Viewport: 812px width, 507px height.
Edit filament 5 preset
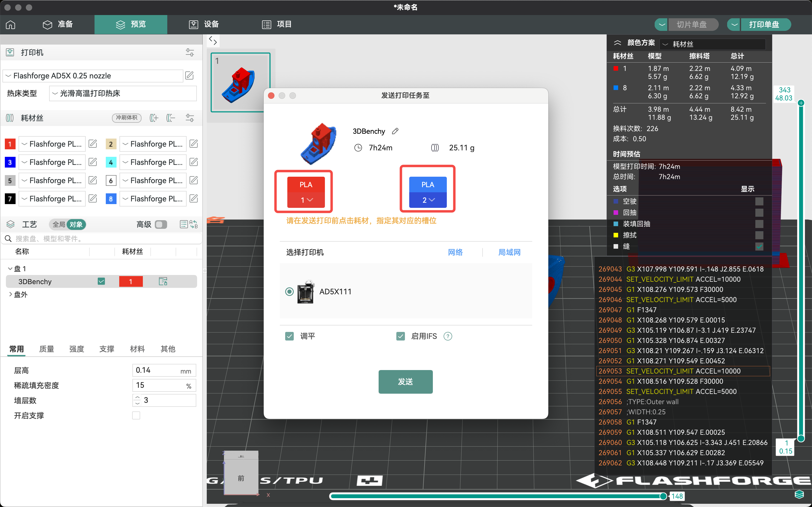(x=93, y=180)
